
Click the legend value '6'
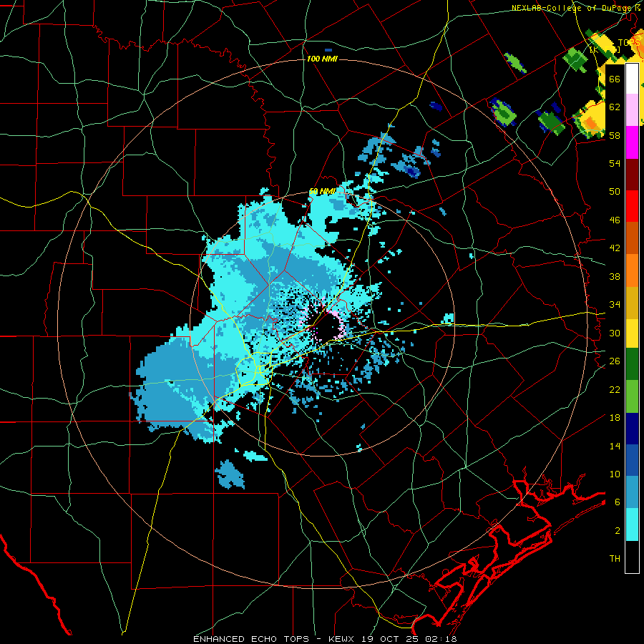[618, 502]
